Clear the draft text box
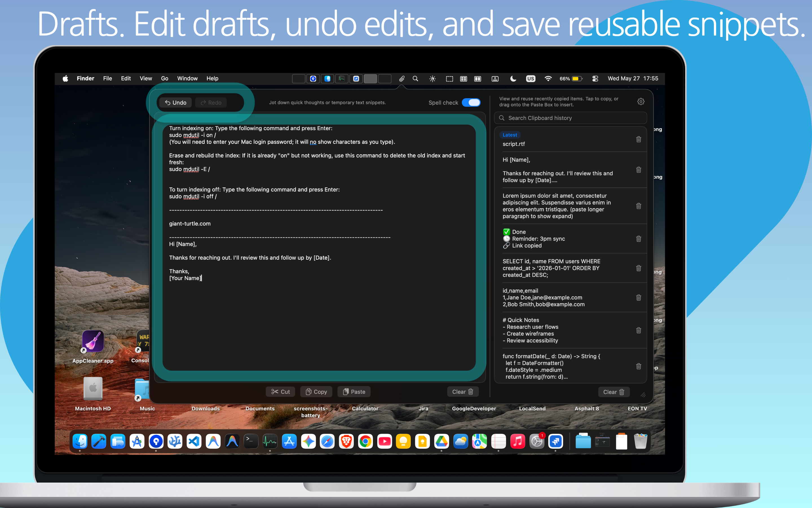Viewport: 812px width, 508px height. (463, 392)
